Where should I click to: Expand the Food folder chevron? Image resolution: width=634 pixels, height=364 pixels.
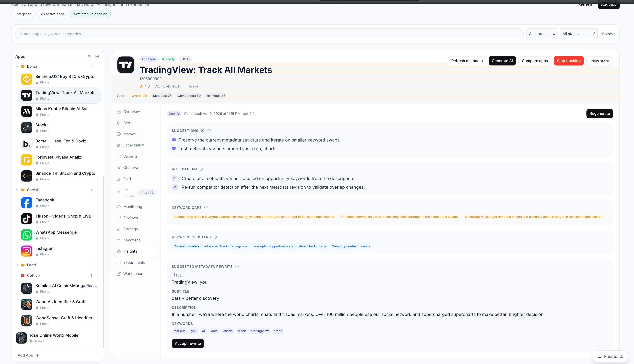17,265
